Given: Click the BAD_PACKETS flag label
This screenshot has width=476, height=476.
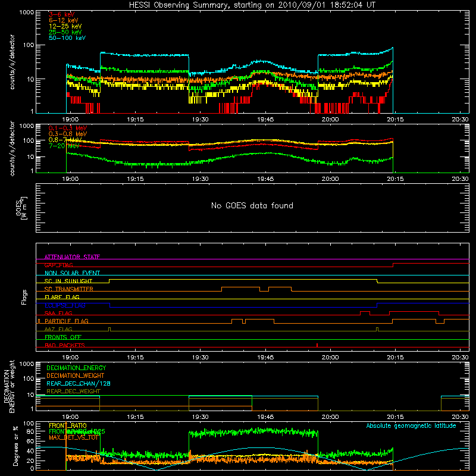Looking at the screenshot, I should tap(65, 345).
